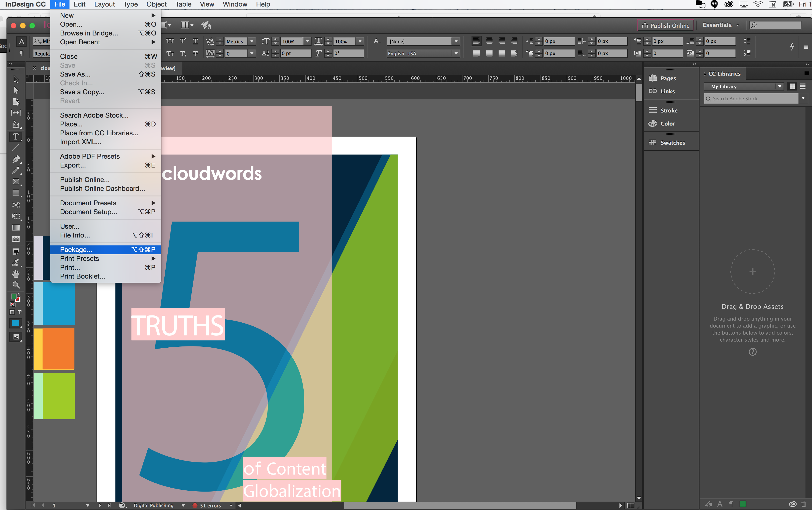Screen dimensions: 812x510
Task: Select the Rectangle Frame tool
Action: 15,182
